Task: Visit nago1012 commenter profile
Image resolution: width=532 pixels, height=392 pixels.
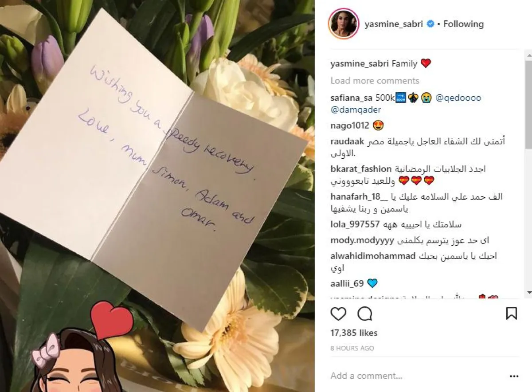Action: point(350,125)
